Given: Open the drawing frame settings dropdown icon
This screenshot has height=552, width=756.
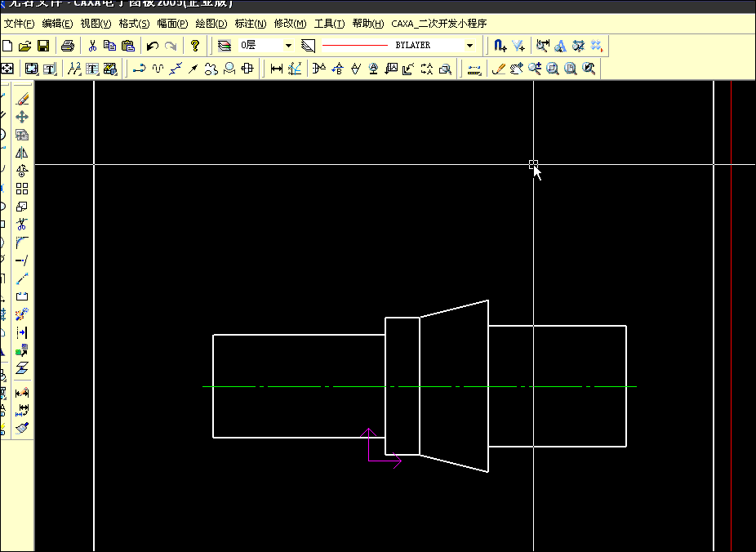Looking at the screenshot, I should click(31, 69).
